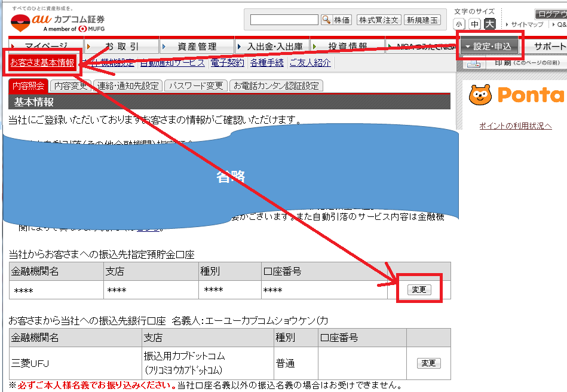This screenshot has width=567, height=392.
Task: Open the お取引 menu
Action: 121,46
